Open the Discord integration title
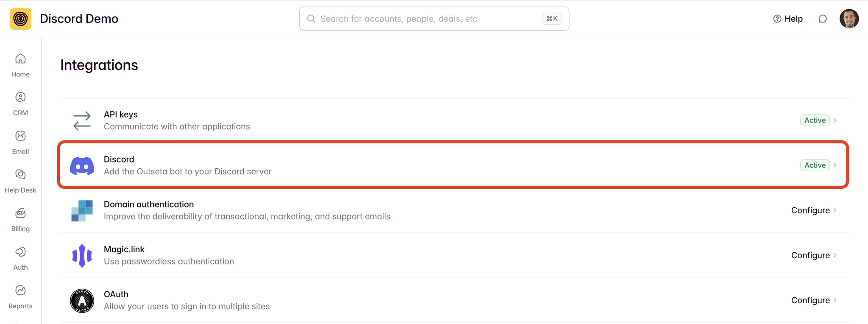 click(119, 159)
